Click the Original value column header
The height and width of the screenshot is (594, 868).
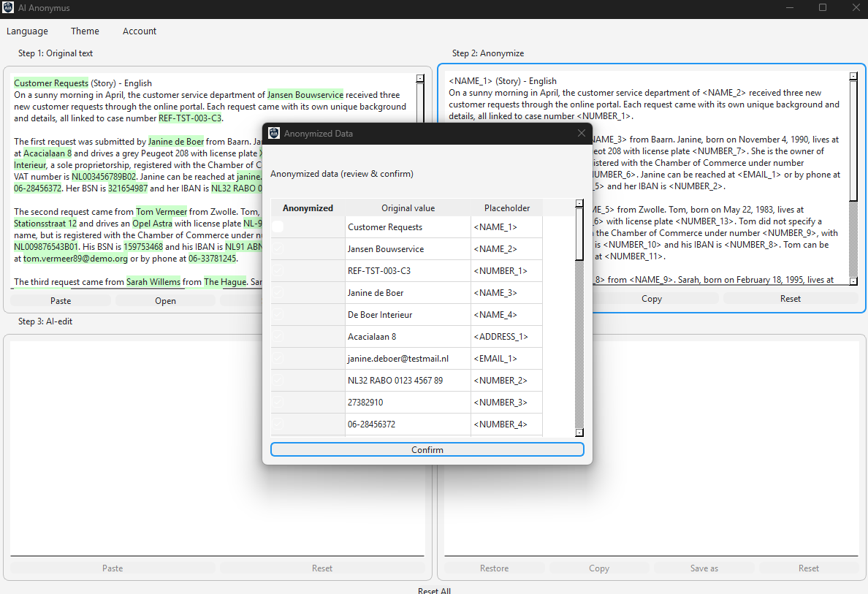click(408, 208)
